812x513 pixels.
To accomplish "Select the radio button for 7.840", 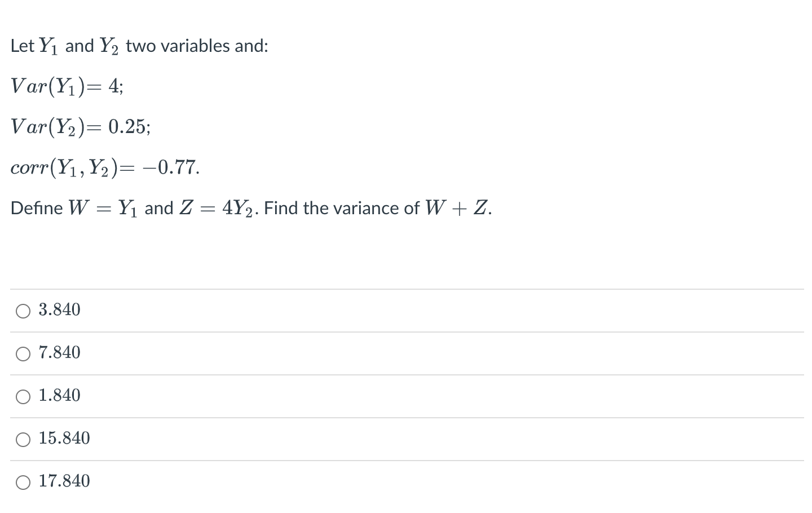I will pos(23,353).
